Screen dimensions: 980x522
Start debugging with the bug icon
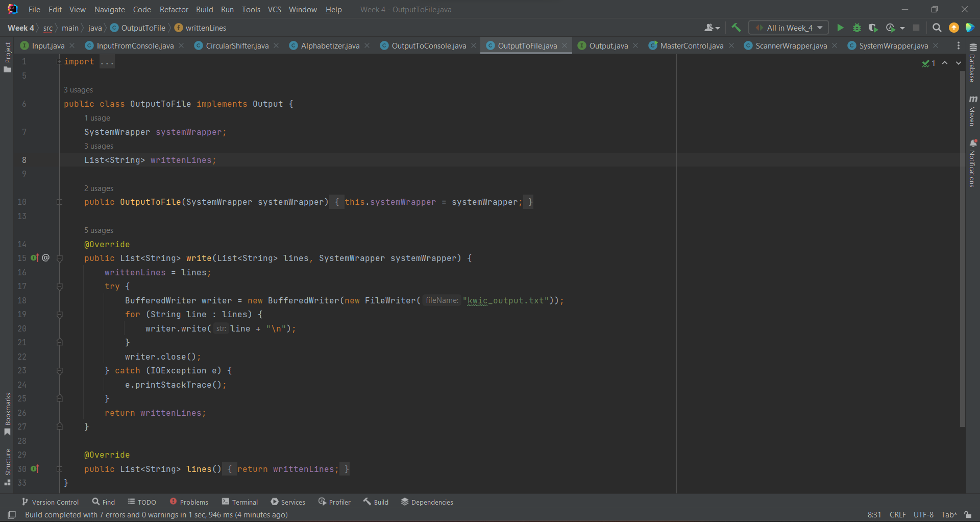click(857, 28)
